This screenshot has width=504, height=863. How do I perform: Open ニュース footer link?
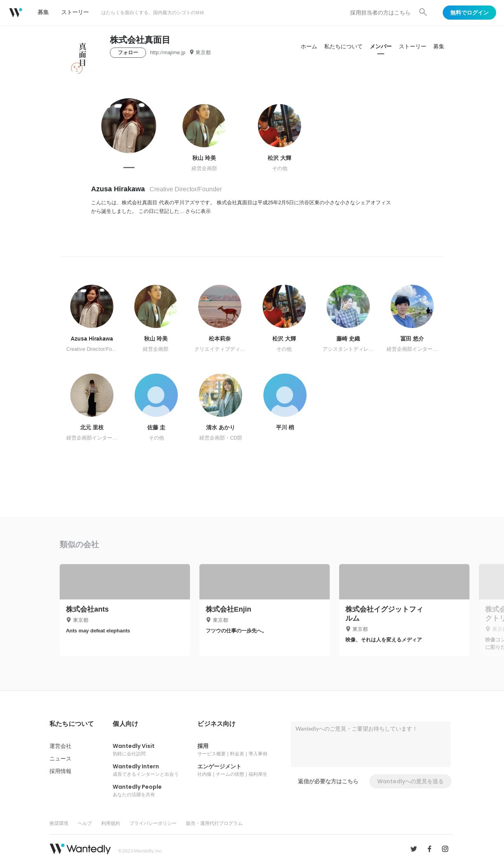tap(60, 759)
